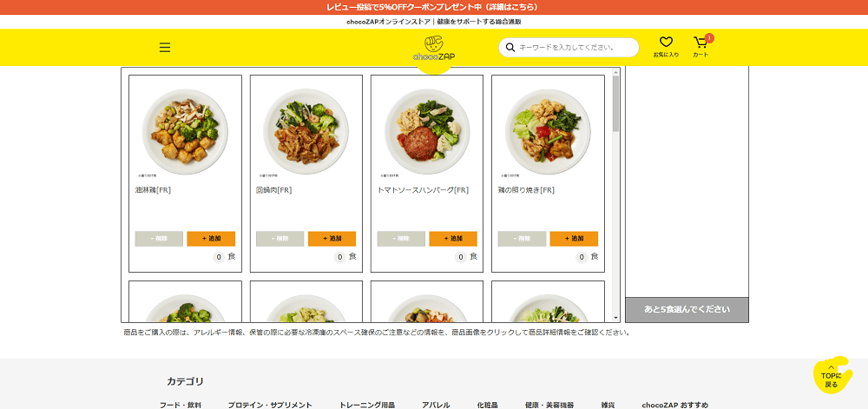Open the トレーニング用品 category
Viewport: 868px width, 409px height.
(367, 406)
